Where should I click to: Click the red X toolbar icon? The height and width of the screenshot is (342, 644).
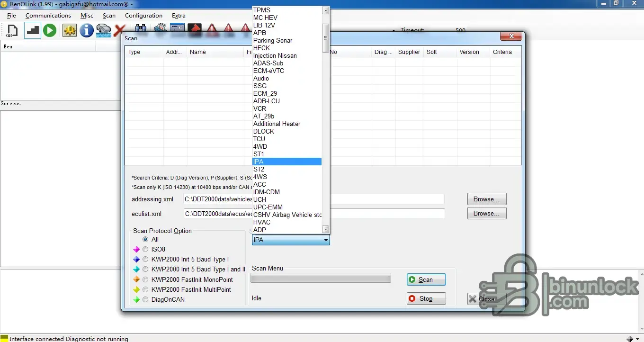point(119,31)
